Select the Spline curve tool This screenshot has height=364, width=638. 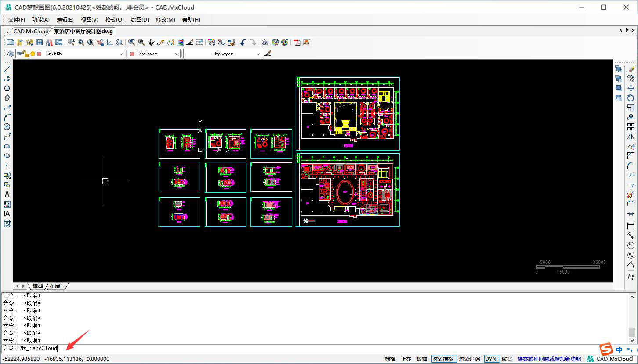coord(7,137)
